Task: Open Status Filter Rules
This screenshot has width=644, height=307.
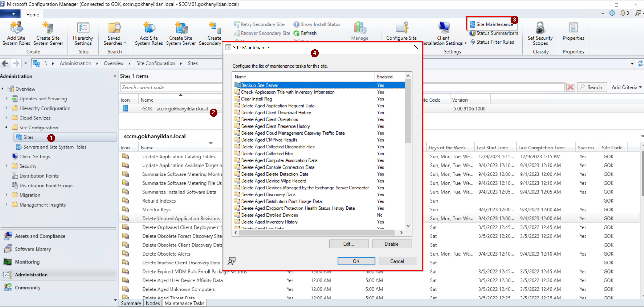Action: coord(492,42)
